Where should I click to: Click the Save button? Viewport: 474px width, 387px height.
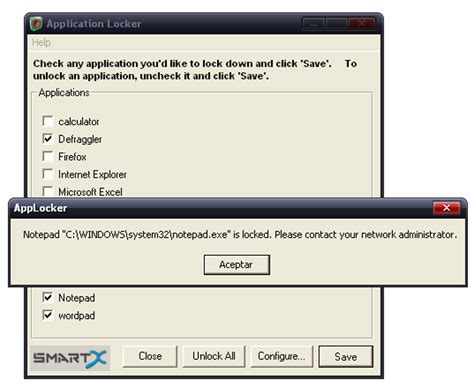pos(346,357)
